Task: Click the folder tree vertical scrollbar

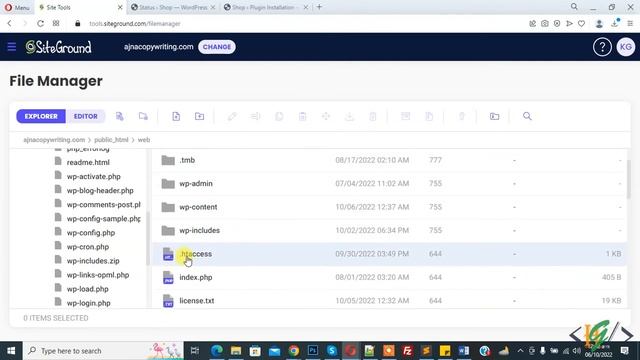Action: 148,239
